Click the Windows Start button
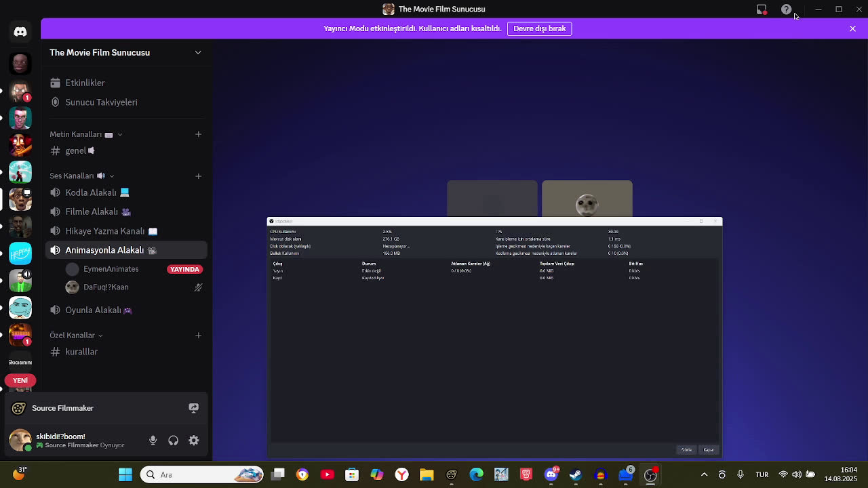The width and height of the screenshot is (868, 488). tap(125, 474)
